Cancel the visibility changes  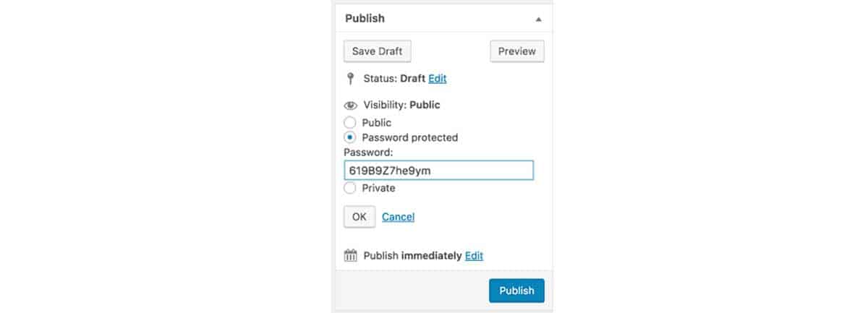click(x=398, y=217)
